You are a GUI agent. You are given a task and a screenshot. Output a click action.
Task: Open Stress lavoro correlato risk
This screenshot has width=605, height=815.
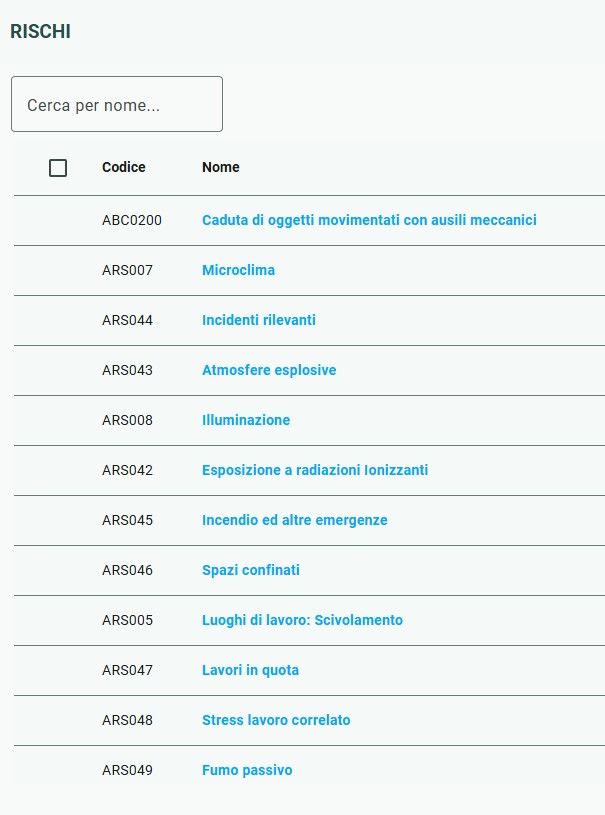coord(276,720)
